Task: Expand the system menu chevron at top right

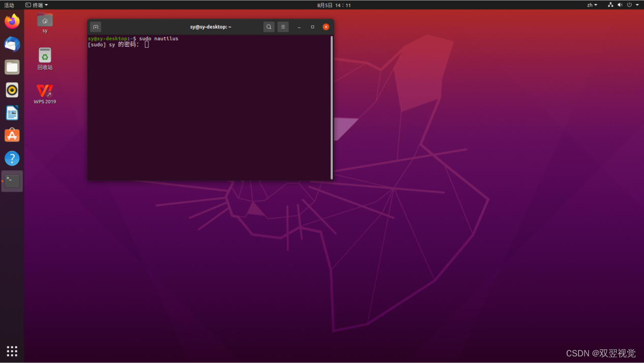Action: [x=637, y=5]
